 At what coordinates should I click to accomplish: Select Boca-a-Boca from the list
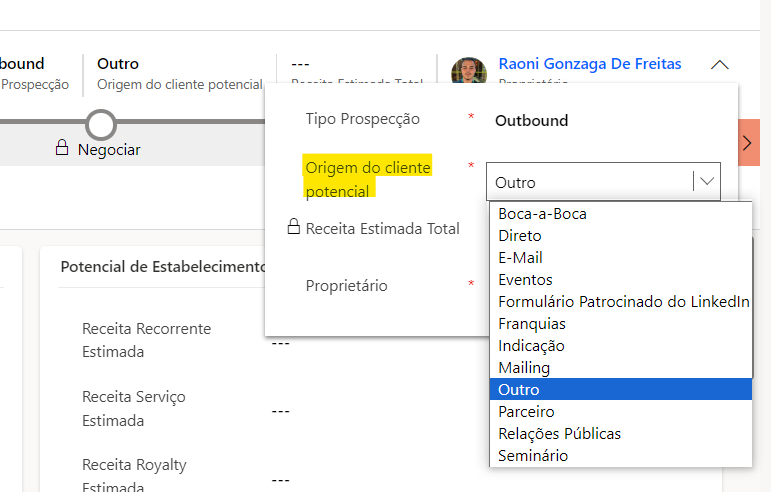point(542,214)
